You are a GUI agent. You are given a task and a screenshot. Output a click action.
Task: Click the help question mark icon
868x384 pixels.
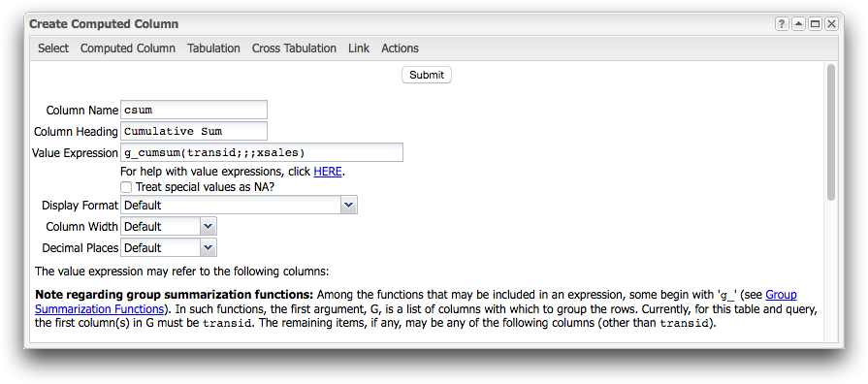(781, 24)
